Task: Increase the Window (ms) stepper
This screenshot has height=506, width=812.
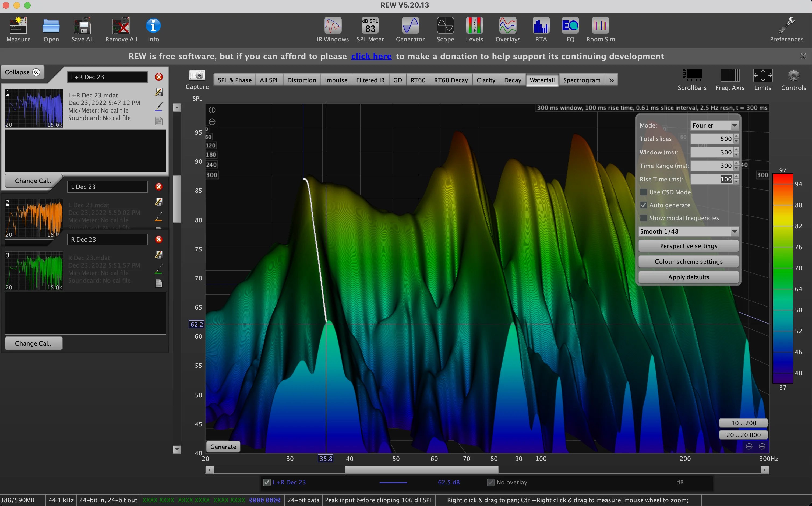Action: [x=736, y=150]
